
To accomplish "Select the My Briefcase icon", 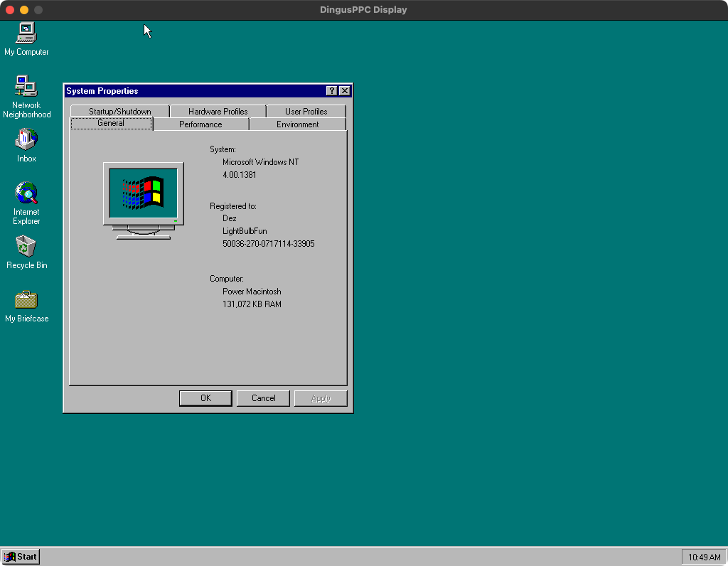I will (26, 306).
